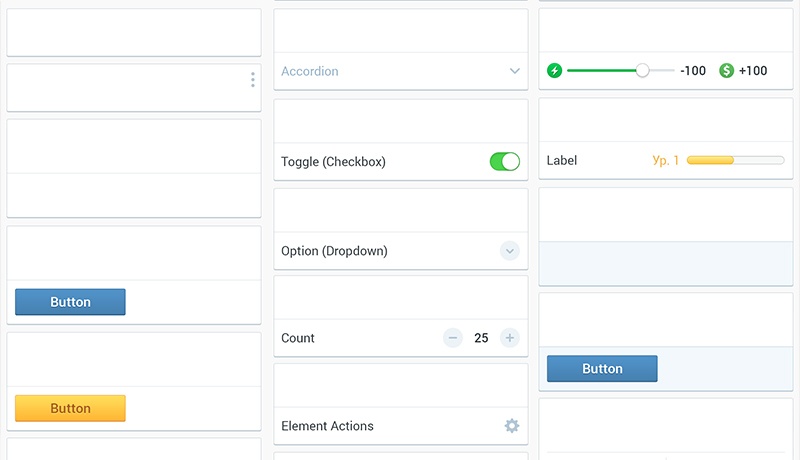Click the +100 value by the dollar icon
The width and height of the screenshot is (800, 460).
tap(753, 71)
